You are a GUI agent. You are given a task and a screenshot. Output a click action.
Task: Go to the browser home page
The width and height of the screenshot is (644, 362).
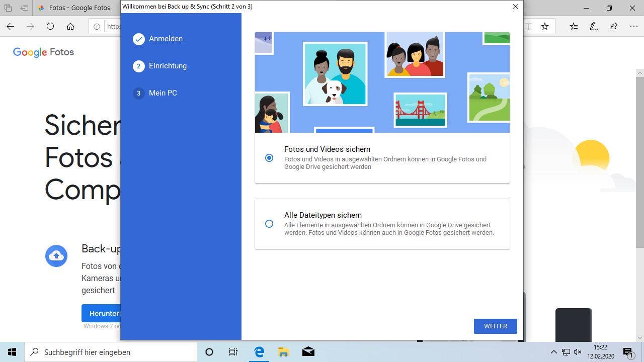(70, 27)
